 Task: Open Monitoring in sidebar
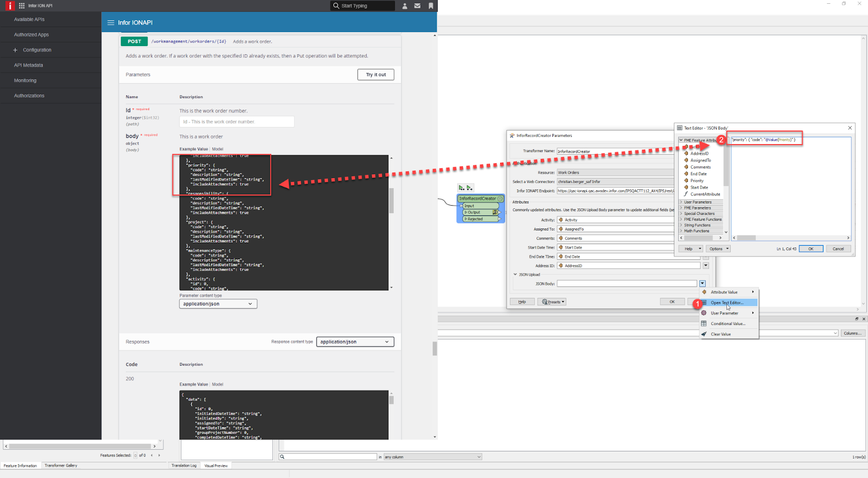pyautogui.click(x=25, y=80)
